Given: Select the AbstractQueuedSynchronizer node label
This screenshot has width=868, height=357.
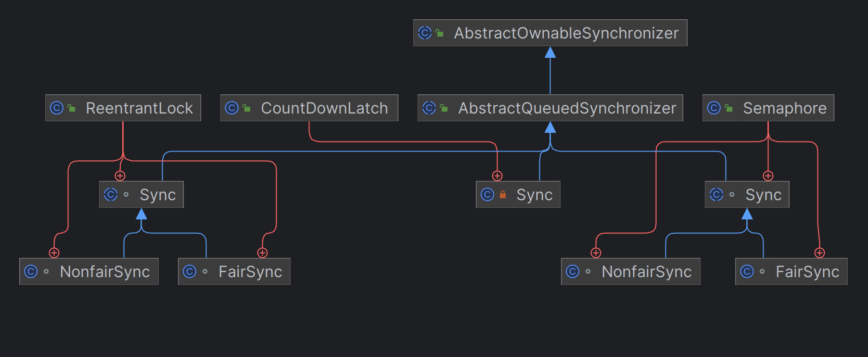Looking at the screenshot, I should [x=567, y=108].
